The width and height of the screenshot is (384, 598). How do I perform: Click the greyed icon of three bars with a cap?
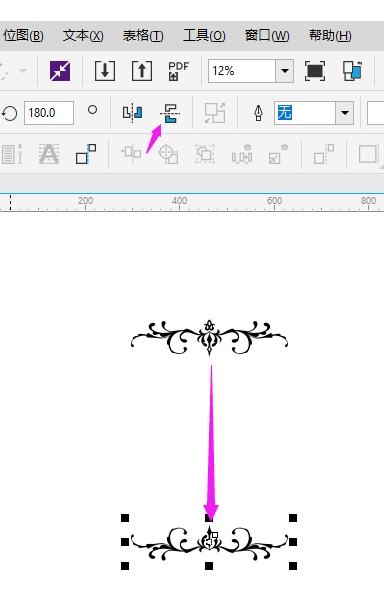(x=242, y=154)
